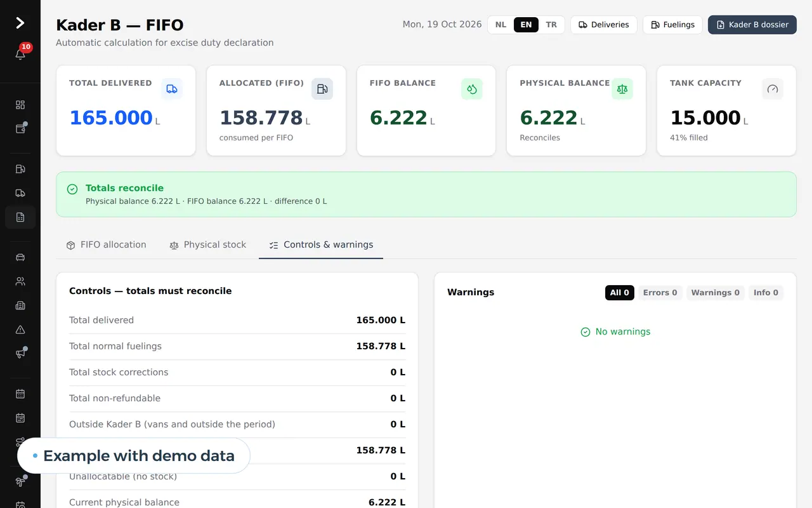Open the Kader B dossier
812x508 pixels.
752,25
